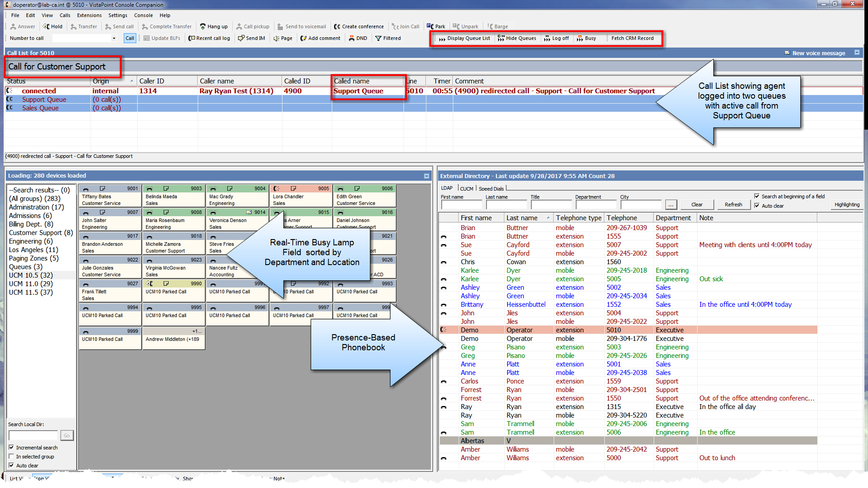Screen dimensions: 868x488
Task: Click the Answer toolbar icon
Action: coord(22,26)
